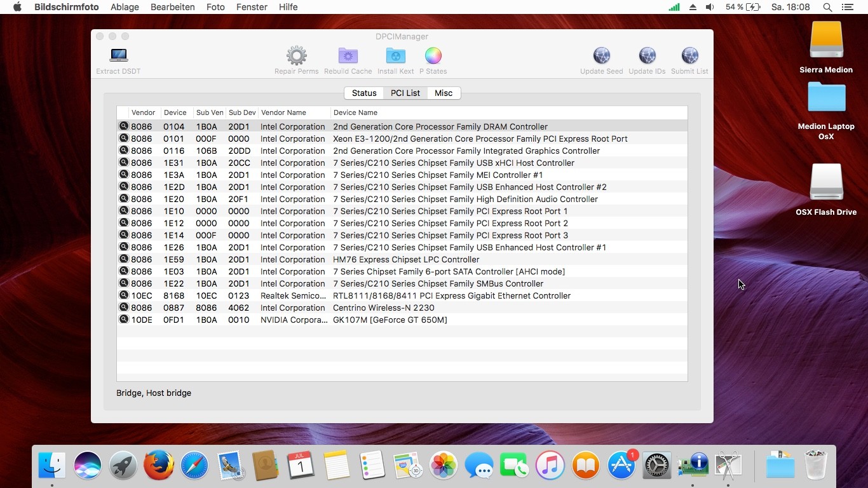The width and height of the screenshot is (868, 488).
Task: Switch to the Status tab
Action: (x=364, y=93)
